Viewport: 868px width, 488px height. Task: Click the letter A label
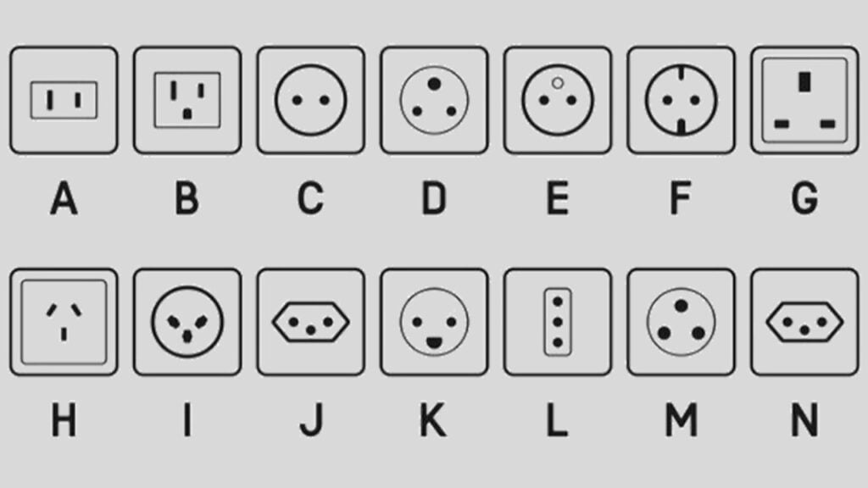(x=64, y=198)
